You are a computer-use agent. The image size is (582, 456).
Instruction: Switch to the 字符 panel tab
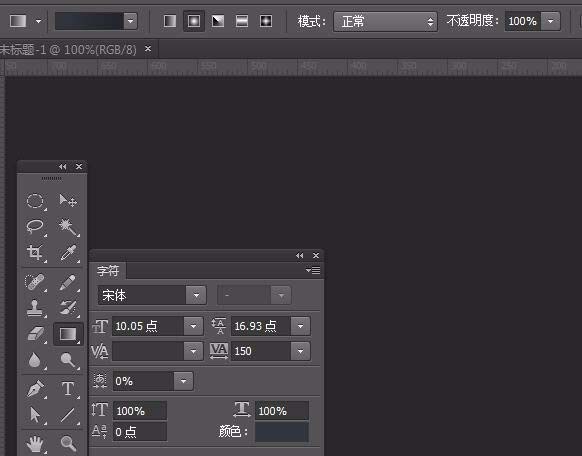tap(108, 271)
